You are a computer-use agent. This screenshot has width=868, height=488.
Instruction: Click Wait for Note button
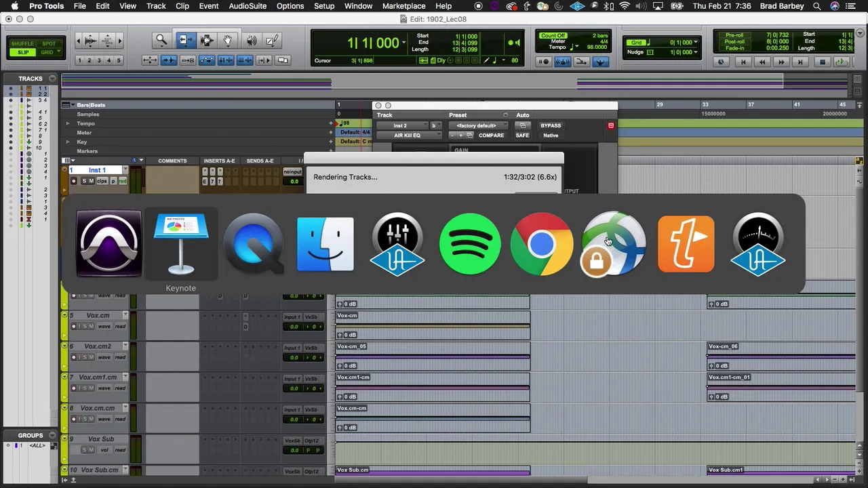pos(543,62)
